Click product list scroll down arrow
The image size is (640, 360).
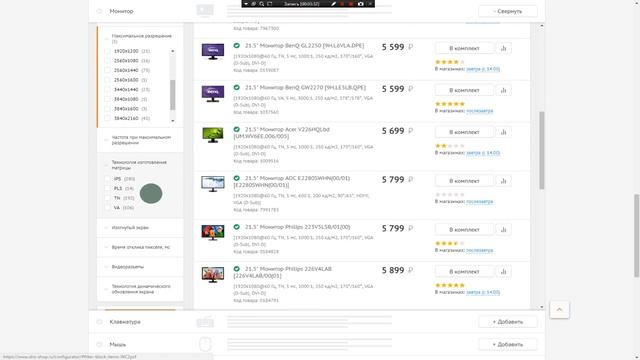(542, 307)
